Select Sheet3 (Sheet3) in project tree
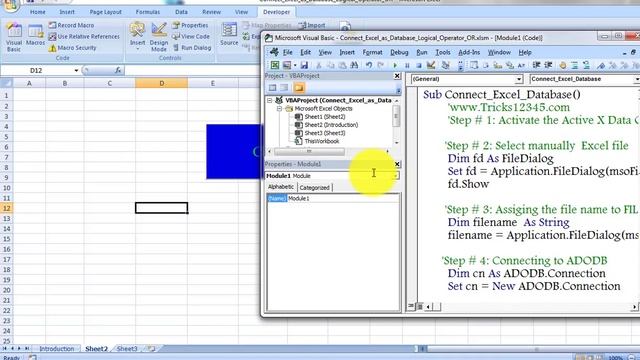 (320, 133)
